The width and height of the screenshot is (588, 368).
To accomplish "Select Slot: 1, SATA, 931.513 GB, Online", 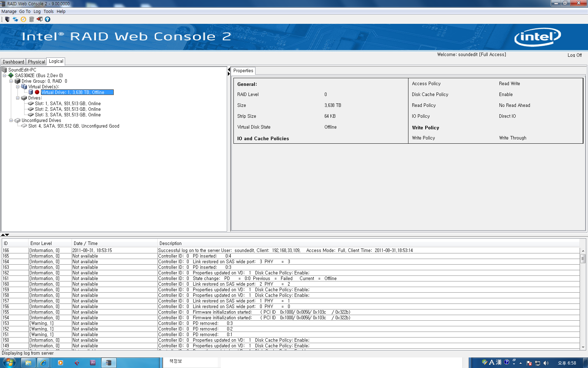I will [68, 103].
